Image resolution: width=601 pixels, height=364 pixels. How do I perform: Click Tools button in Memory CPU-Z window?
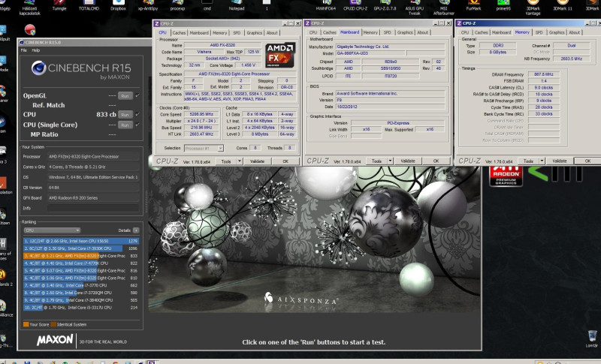coord(528,161)
